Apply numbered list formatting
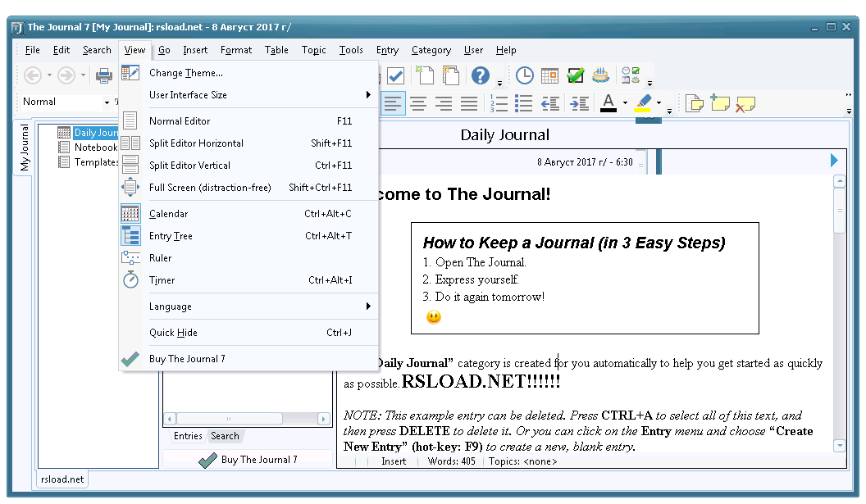The image size is (866, 504). [x=499, y=103]
